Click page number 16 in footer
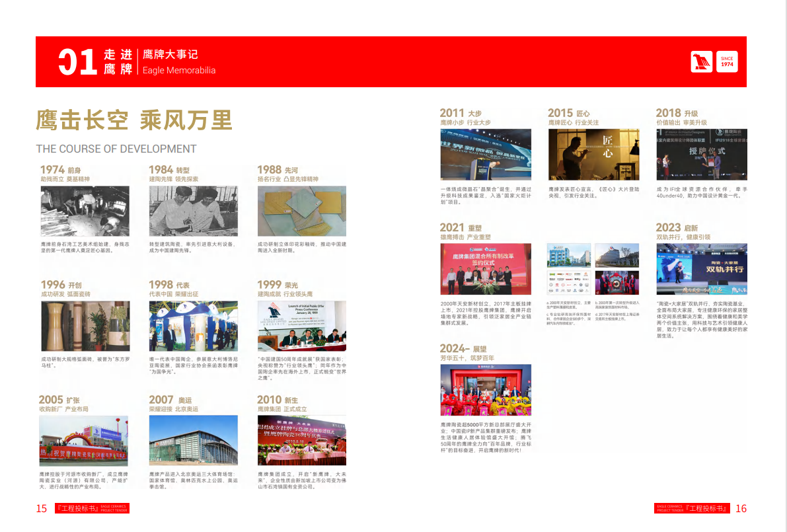Screen dimensions: 787x532 coord(741,508)
